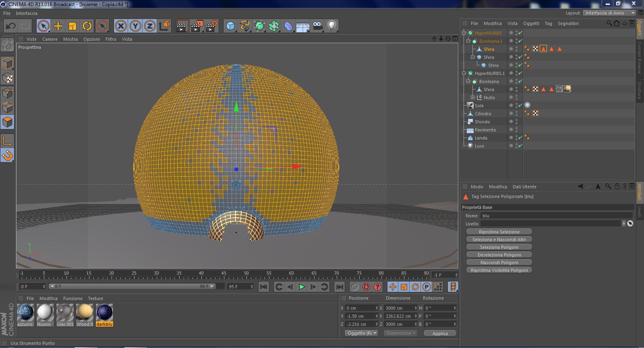Toggle the green checkmark of the Landa object
644x348 pixels.
[520, 138]
